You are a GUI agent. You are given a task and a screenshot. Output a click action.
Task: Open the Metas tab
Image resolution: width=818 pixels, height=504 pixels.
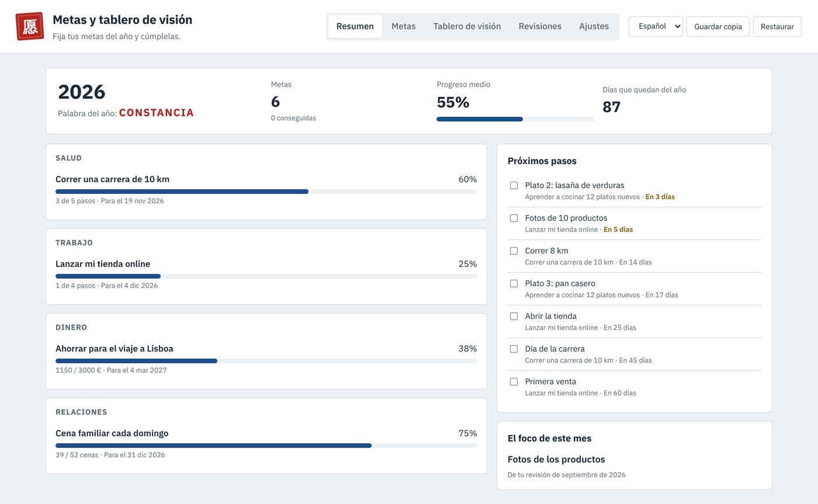[x=404, y=26]
